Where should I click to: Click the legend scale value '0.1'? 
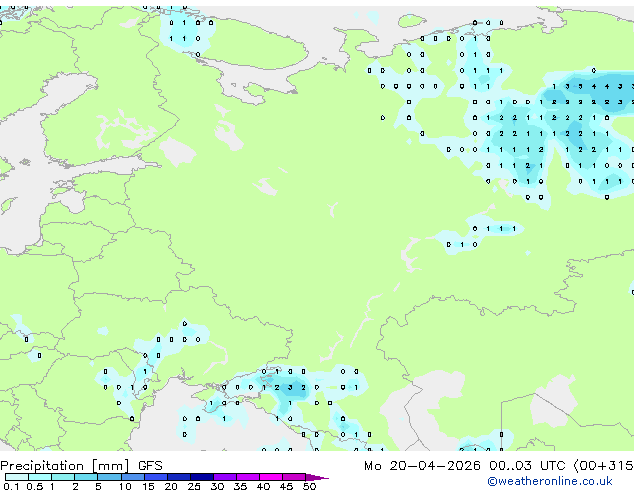tap(11, 486)
